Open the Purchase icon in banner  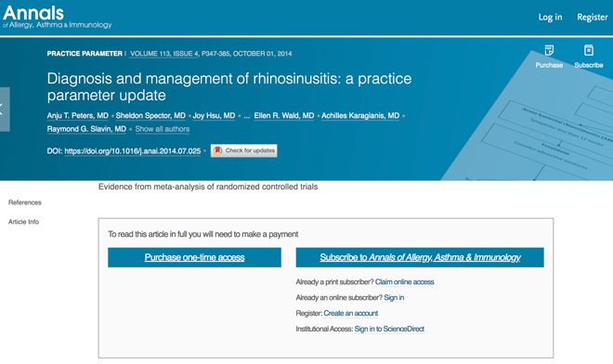[549, 57]
